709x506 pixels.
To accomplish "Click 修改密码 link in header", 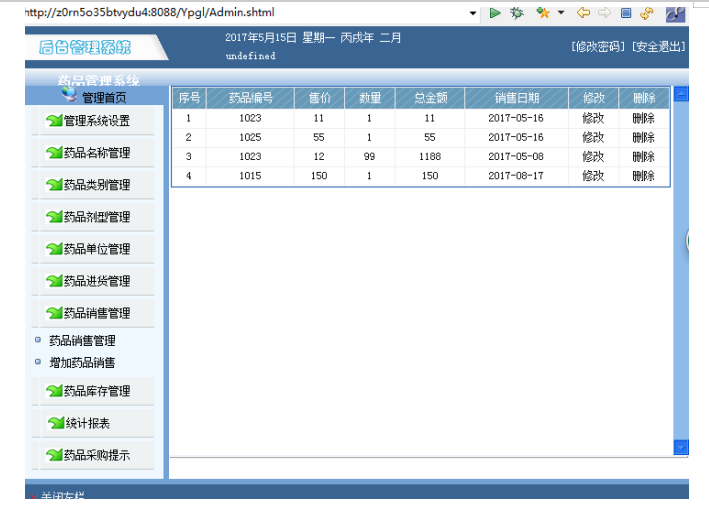I will point(598,46).
